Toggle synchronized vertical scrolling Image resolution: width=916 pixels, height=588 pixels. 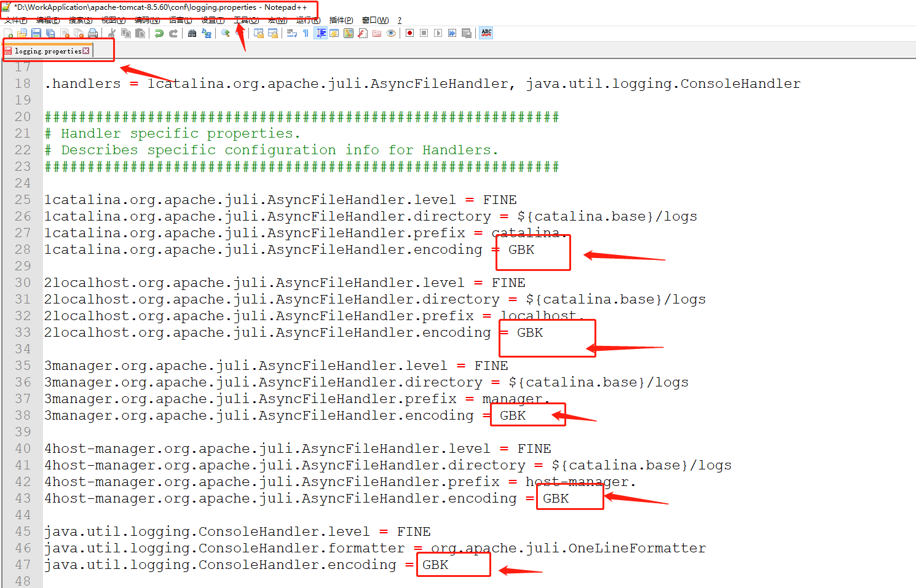pyautogui.click(x=259, y=33)
